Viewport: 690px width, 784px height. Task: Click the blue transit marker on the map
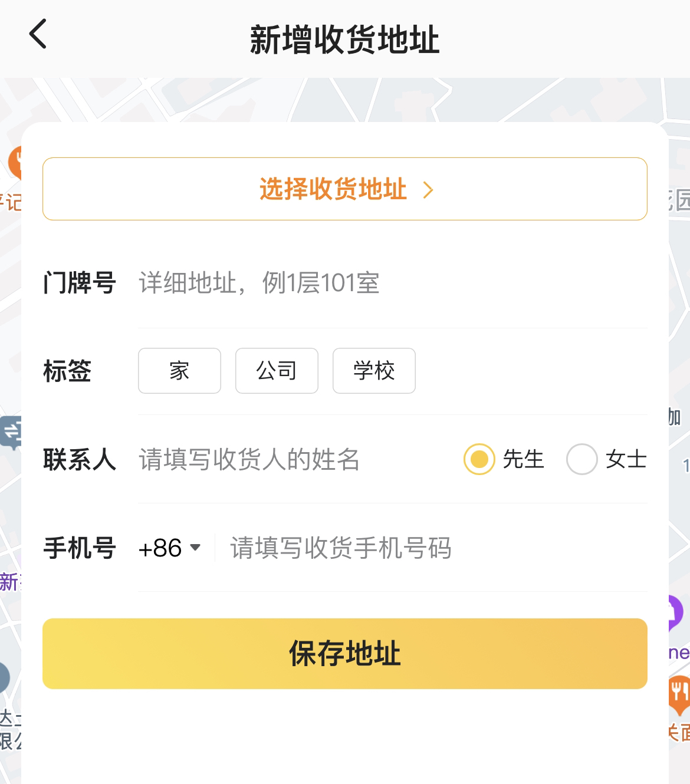click(11, 432)
